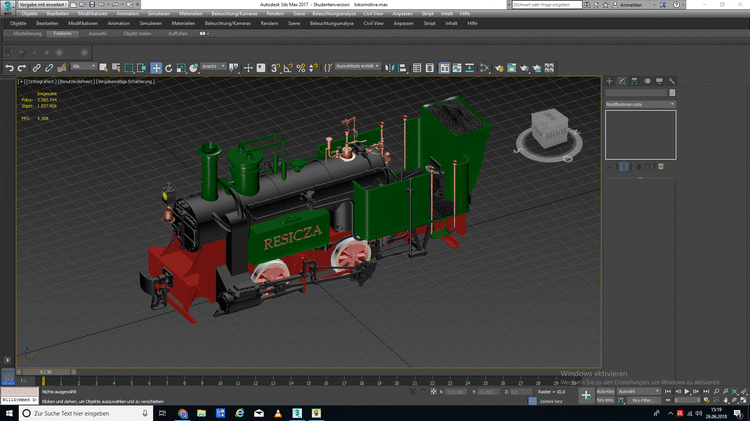Activate the Select and Link tool
The image size is (750, 421).
[x=36, y=68]
